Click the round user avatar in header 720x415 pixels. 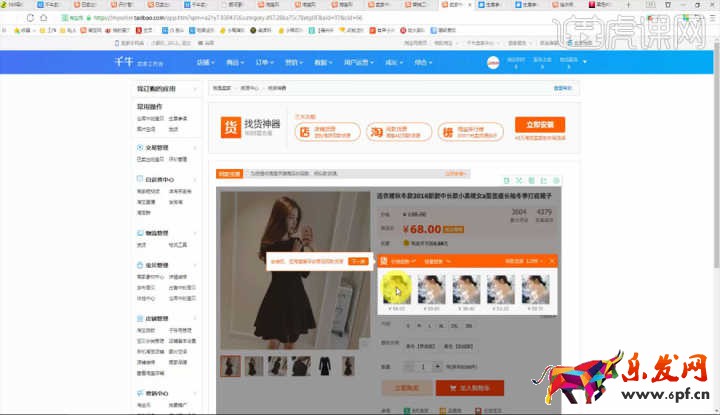pos(492,63)
